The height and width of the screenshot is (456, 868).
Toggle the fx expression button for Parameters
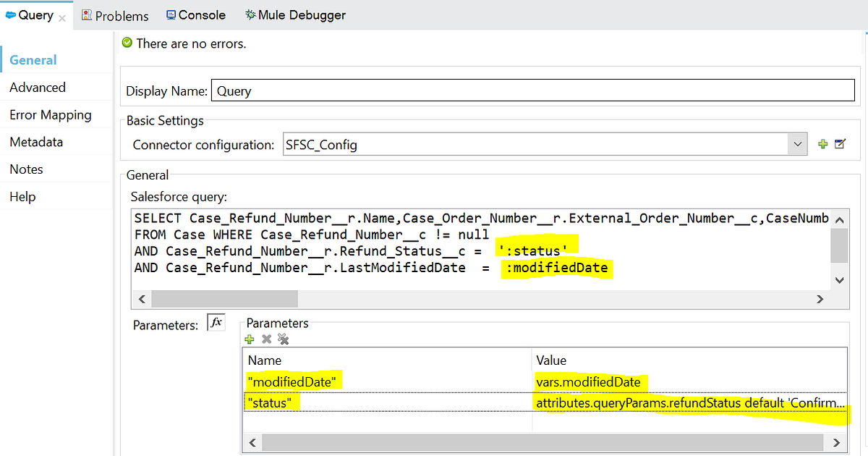(216, 323)
